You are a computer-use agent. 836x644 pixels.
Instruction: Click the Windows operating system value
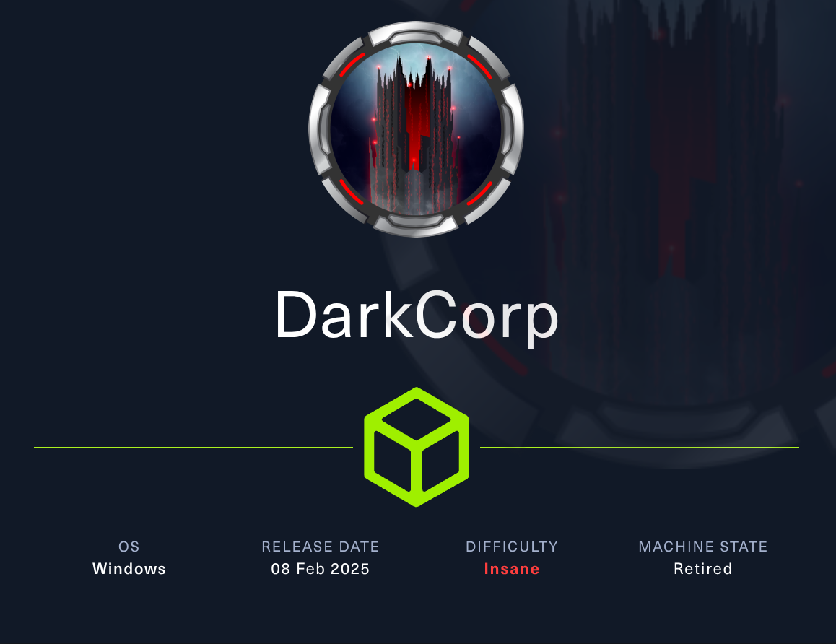(129, 569)
